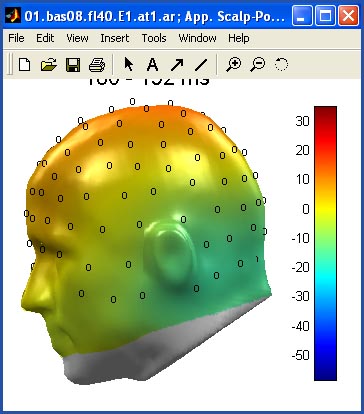Image resolution: width=364 pixels, height=414 pixels.
Task: Toggle the Edit Plot arrow pointer tool
Action: tap(129, 64)
